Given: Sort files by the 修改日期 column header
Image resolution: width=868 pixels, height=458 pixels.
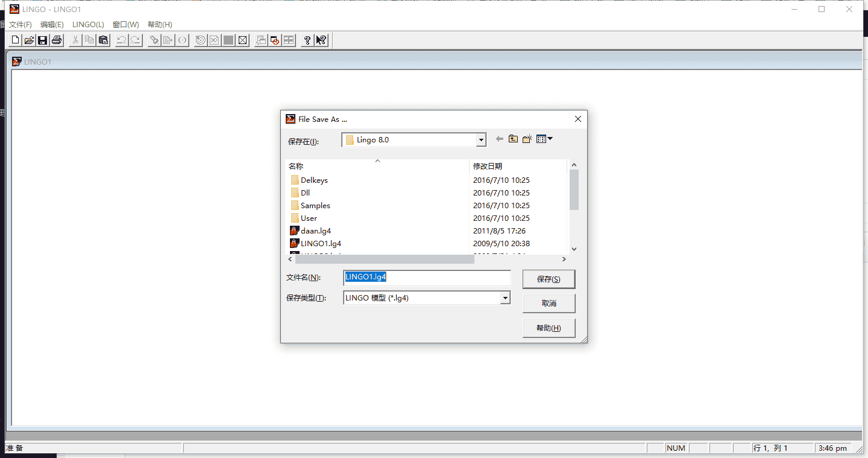Looking at the screenshot, I should 518,166.
